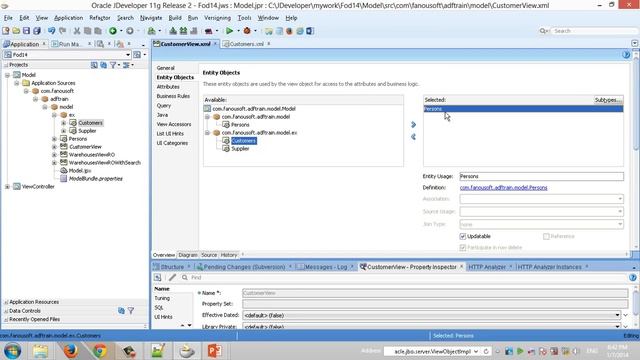Screen dimensions: 640x360
Task: Open the com.fanousoft.adftrain.model.Persons definition link
Action: (x=503, y=188)
